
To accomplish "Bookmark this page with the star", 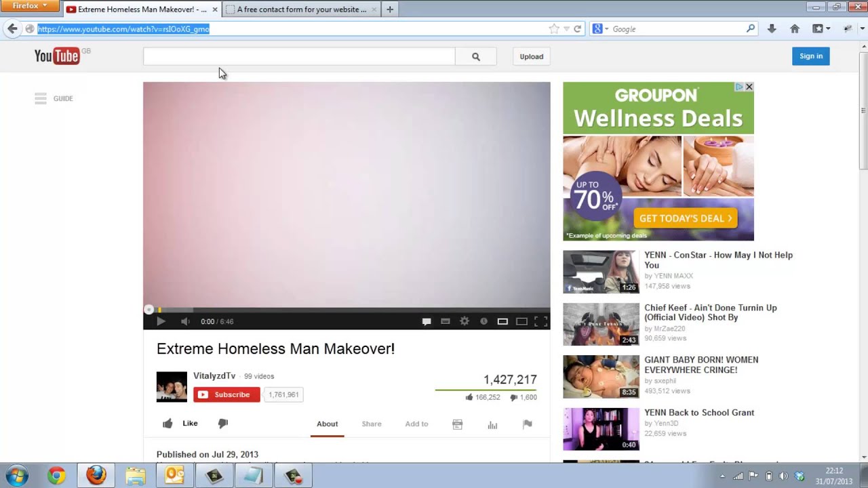I will point(554,29).
